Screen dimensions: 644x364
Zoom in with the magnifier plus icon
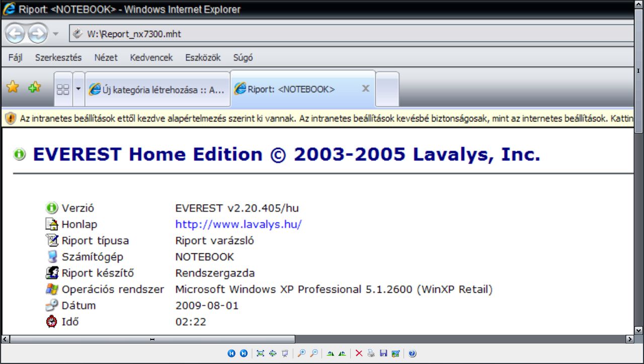click(301, 353)
